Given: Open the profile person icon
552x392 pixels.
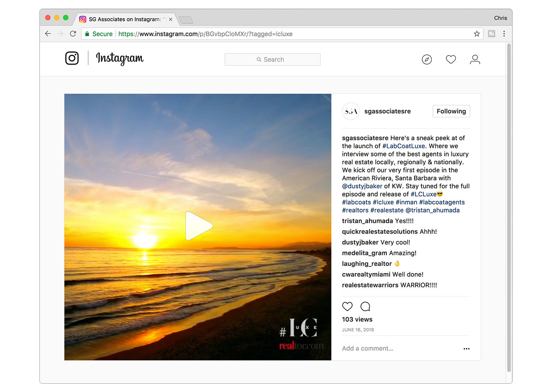Looking at the screenshot, I should click(475, 59).
